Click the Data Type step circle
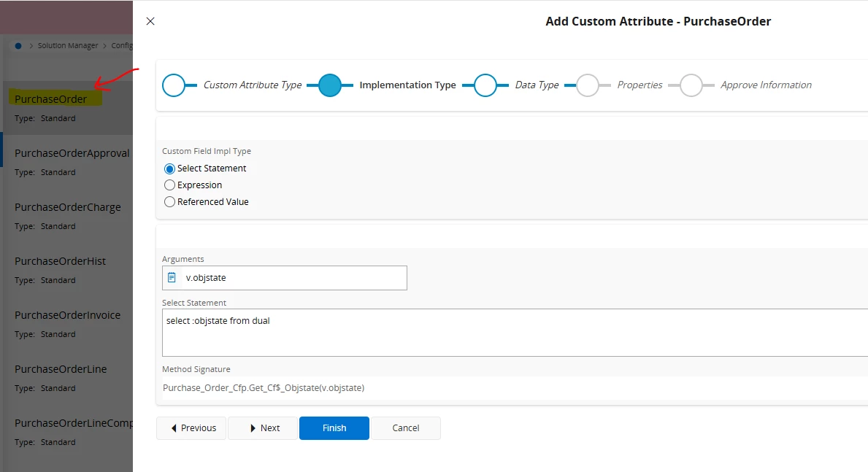 coord(485,85)
